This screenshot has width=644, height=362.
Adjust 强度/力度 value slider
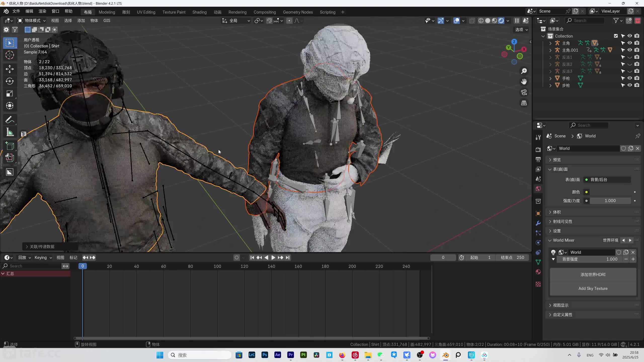click(x=610, y=201)
